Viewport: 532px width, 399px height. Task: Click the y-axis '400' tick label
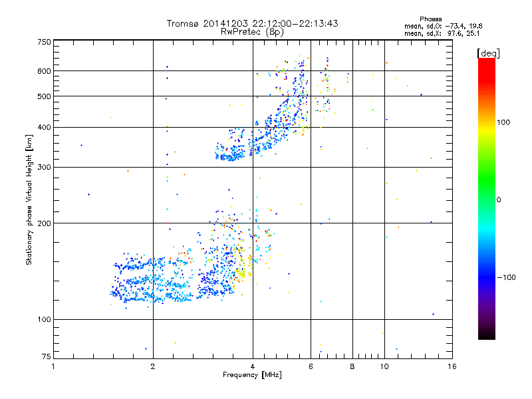[44, 128]
